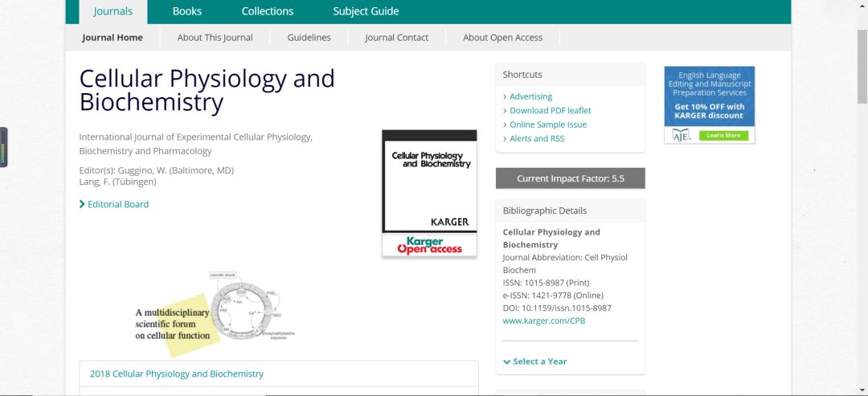The width and height of the screenshot is (868, 396).
Task: Click Learn More on AJE ad
Action: [723, 136]
